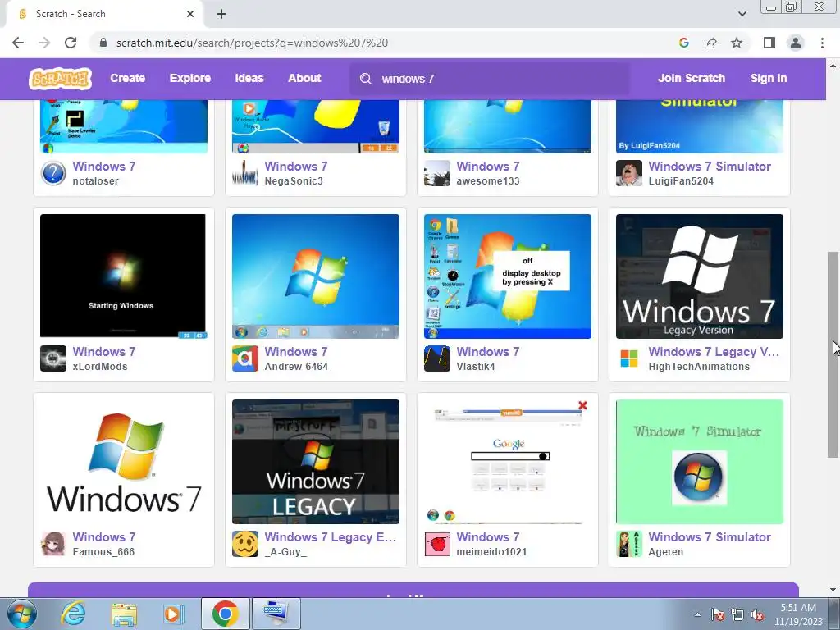Screen dimensions: 840x630
Task: Click the Famous_666 user avatar
Action: point(53,544)
